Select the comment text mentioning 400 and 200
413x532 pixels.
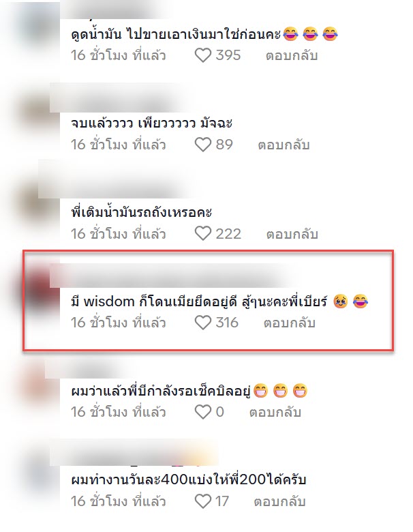tap(189, 479)
